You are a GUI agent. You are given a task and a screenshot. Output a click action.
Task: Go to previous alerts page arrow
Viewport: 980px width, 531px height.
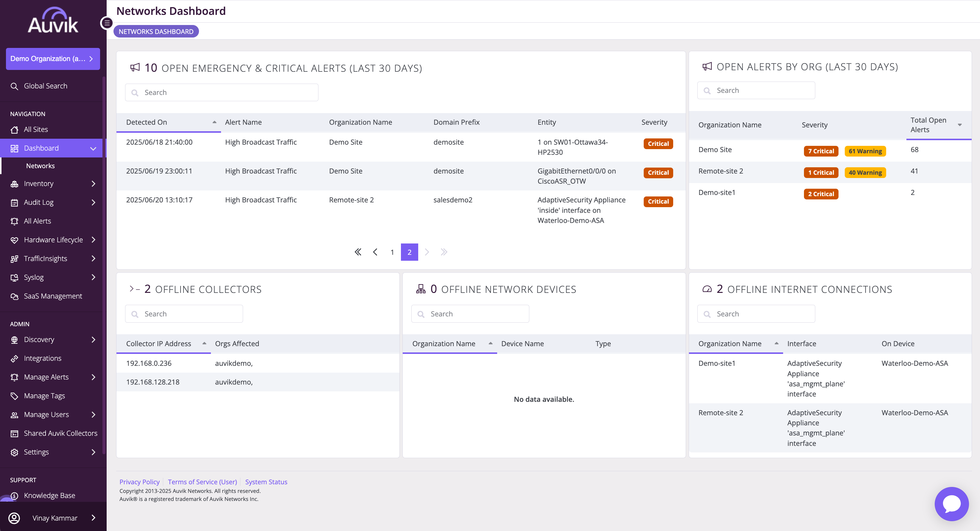[375, 252]
